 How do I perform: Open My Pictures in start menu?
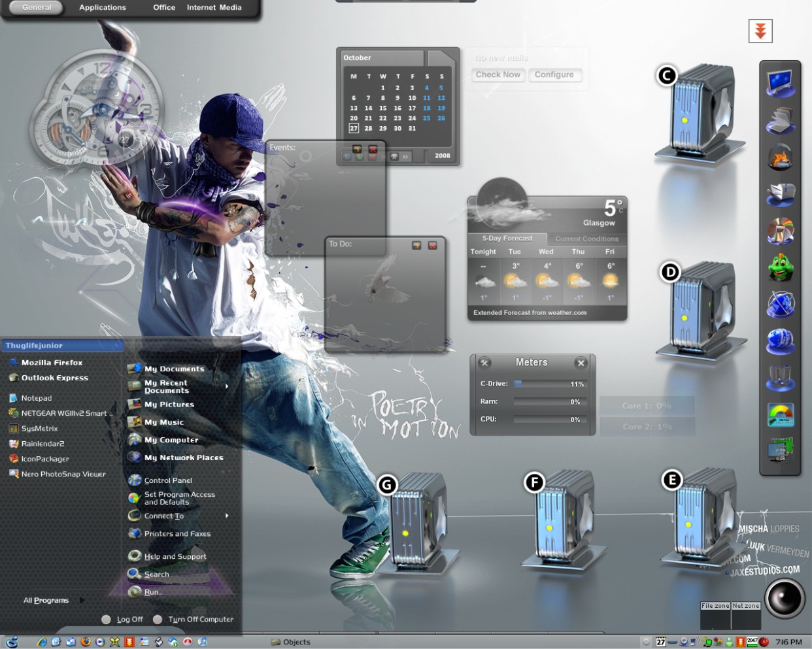click(169, 405)
